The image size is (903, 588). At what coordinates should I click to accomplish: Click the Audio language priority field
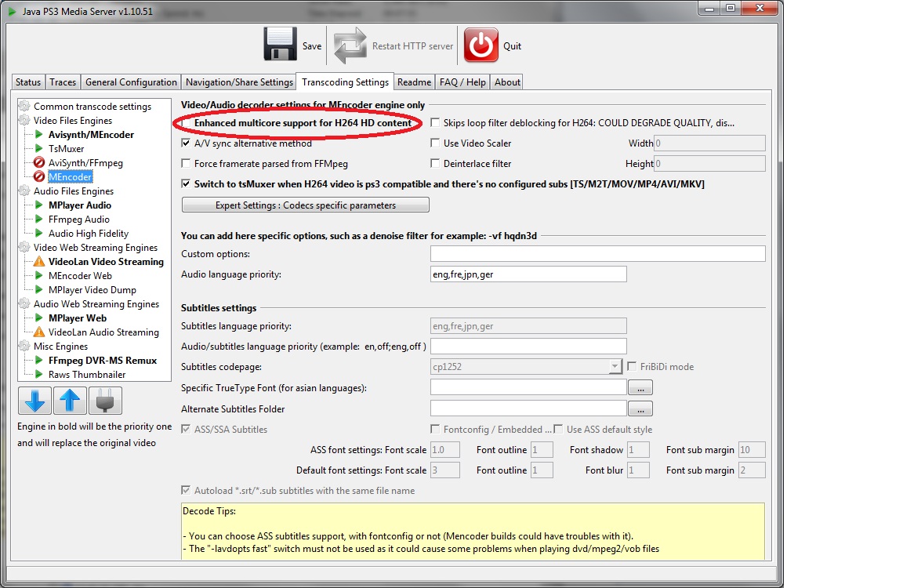(x=528, y=274)
